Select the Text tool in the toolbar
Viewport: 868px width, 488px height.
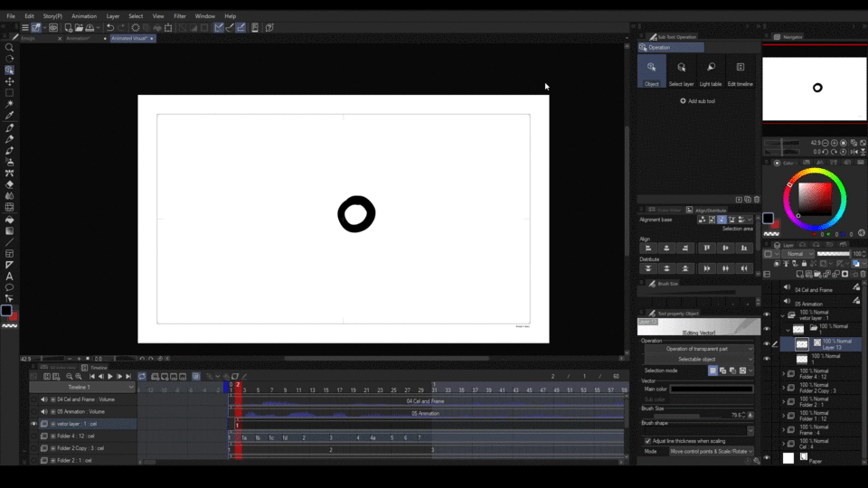click(x=10, y=276)
